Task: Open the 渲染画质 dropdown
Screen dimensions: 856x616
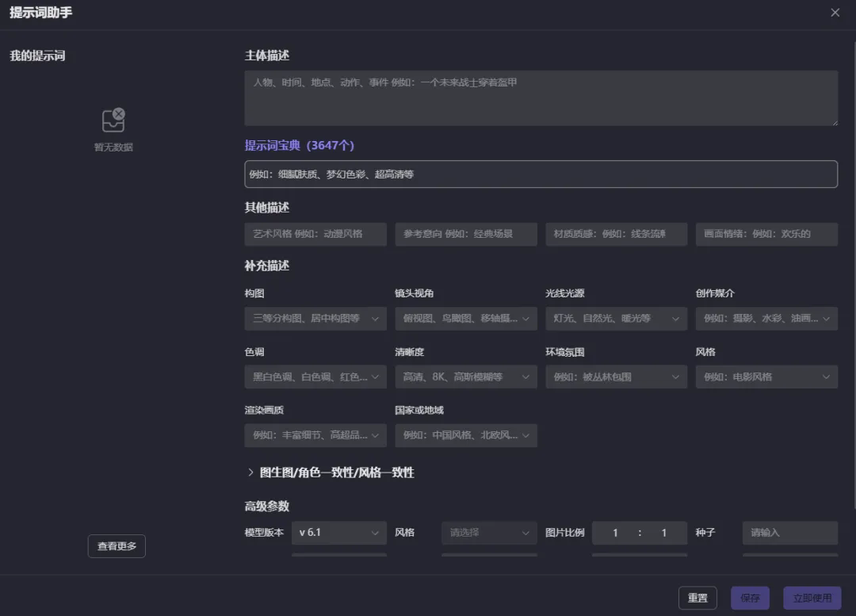Action: (315, 436)
